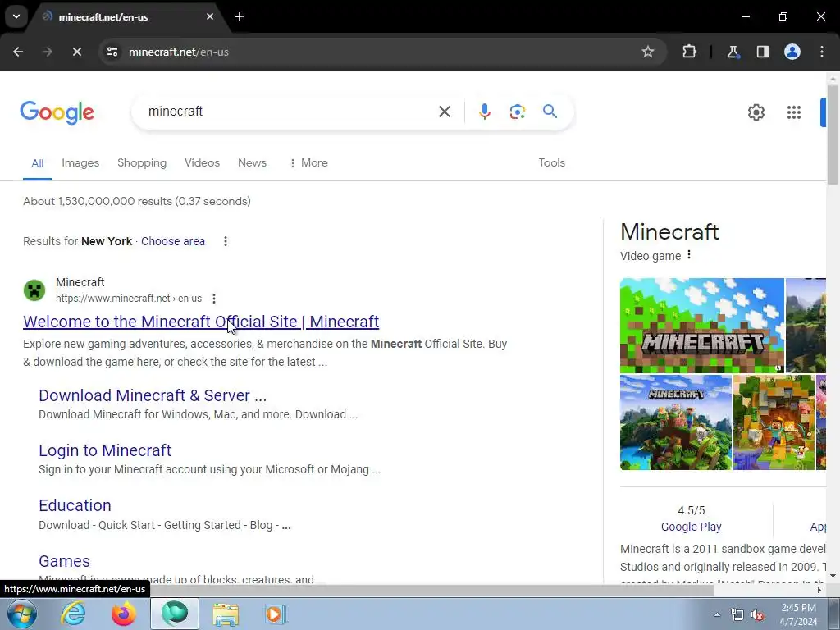Open the Google apps grid
The image size is (840, 630).
click(794, 112)
